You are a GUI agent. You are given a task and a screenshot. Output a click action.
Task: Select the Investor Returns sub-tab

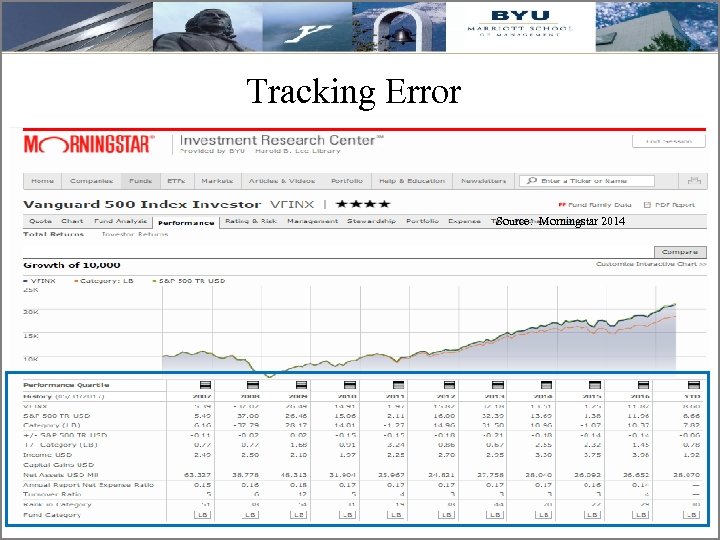(x=135, y=234)
